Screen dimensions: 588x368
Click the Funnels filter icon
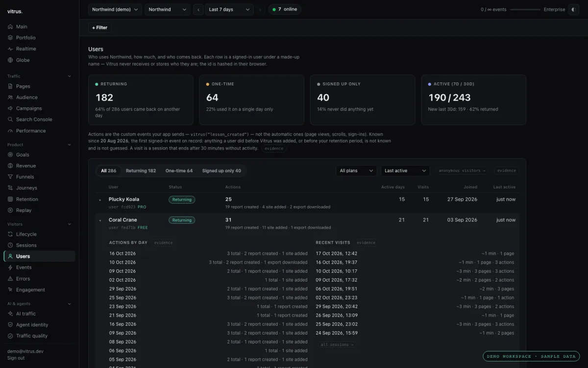[x=10, y=177]
